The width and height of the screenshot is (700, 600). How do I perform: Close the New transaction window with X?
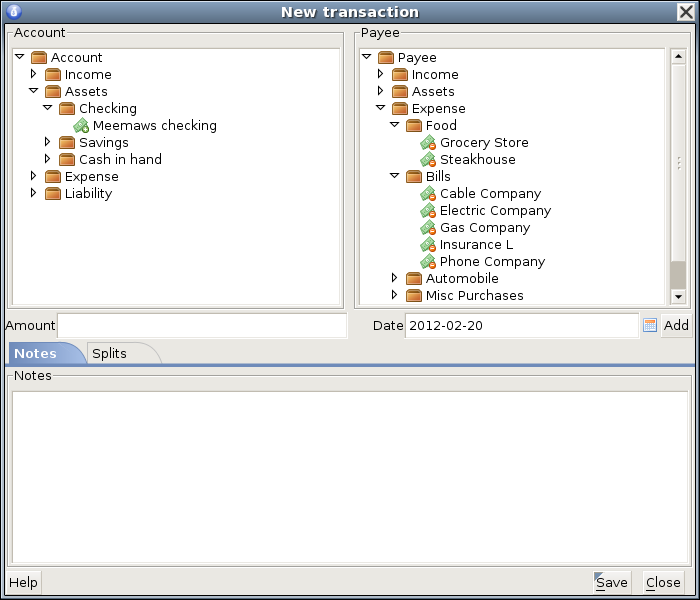pos(686,12)
